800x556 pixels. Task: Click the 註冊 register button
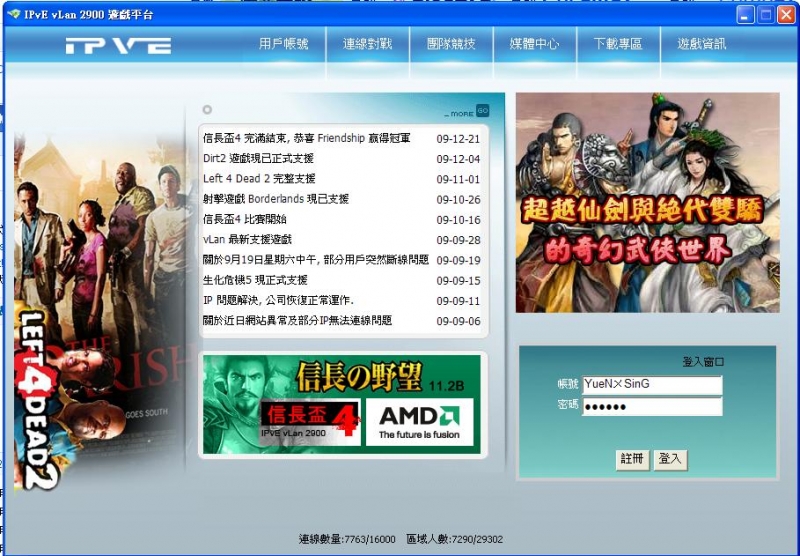632,459
